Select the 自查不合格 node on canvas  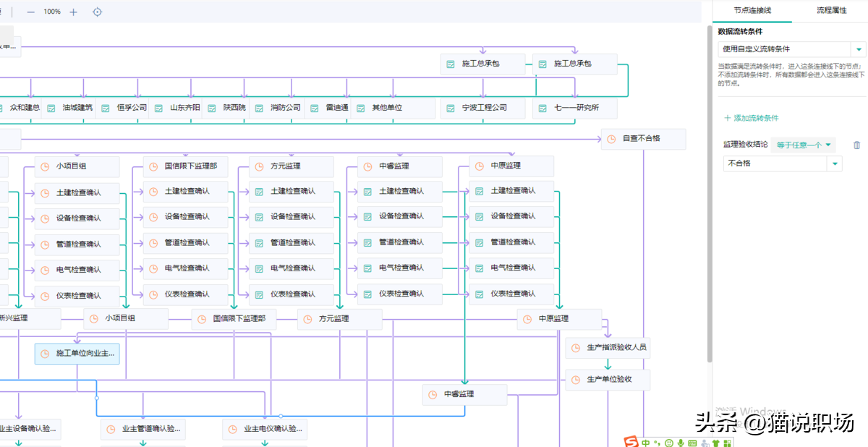[642, 139]
